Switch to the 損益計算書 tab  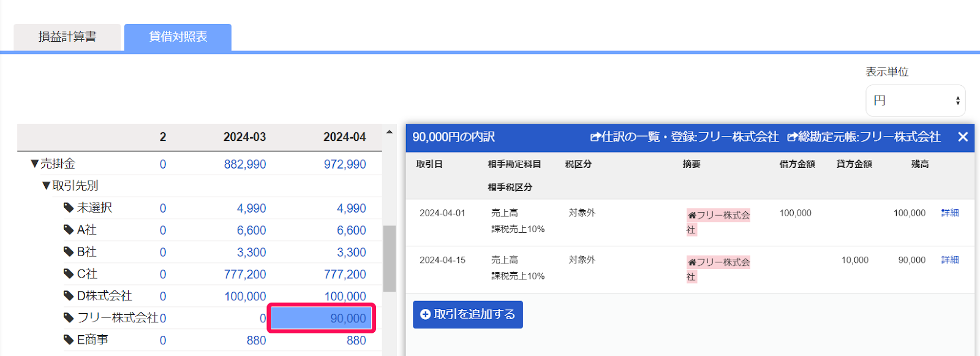pos(67,37)
